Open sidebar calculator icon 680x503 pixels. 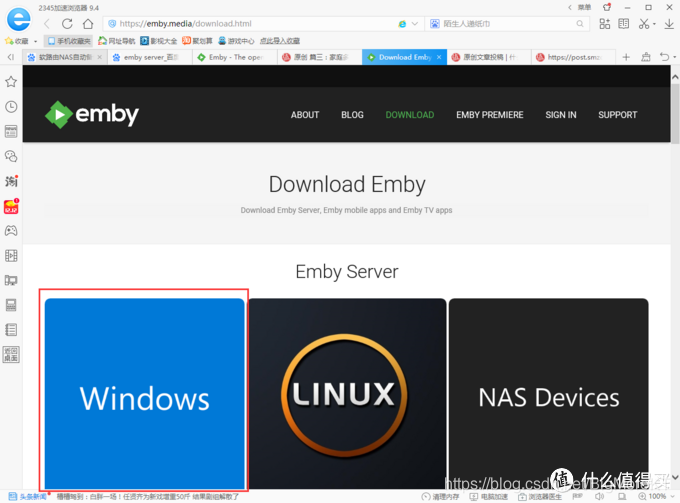pos(11,305)
